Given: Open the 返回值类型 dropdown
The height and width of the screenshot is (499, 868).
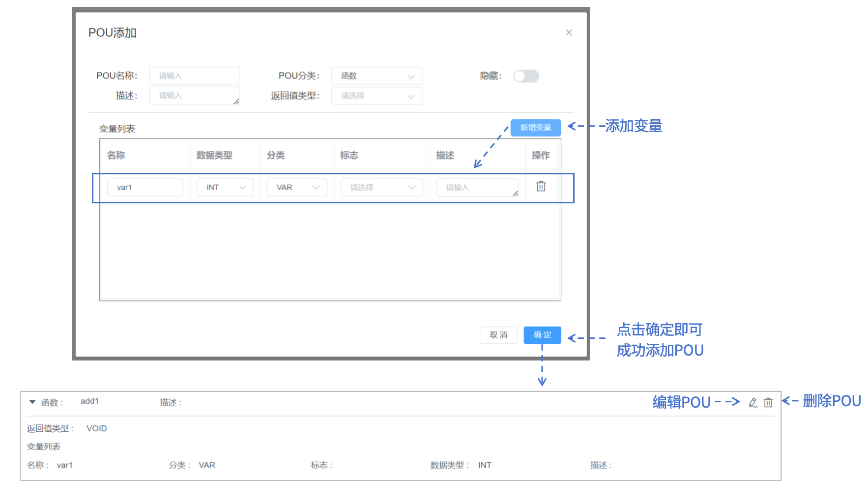Looking at the screenshot, I should [x=376, y=96].
